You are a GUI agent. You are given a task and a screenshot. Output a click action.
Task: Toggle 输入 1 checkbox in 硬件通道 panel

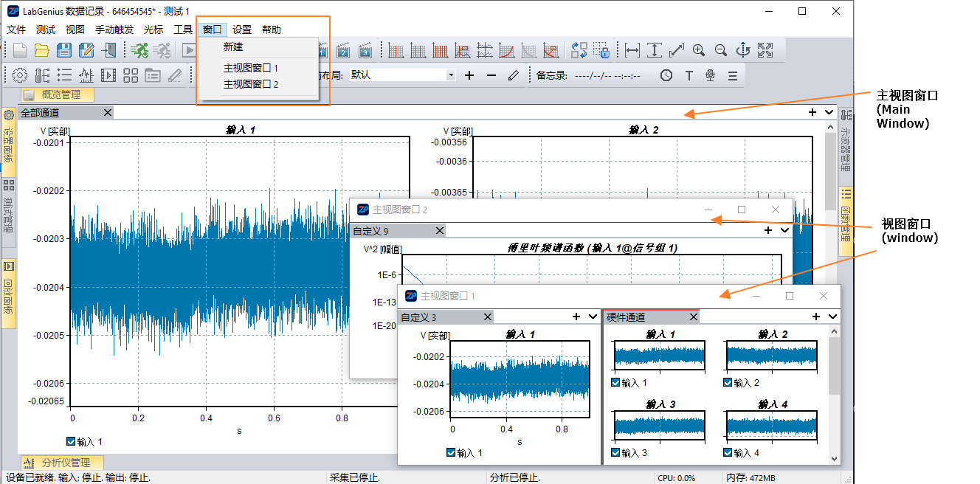pyautogui.click(x=616, y=383)
